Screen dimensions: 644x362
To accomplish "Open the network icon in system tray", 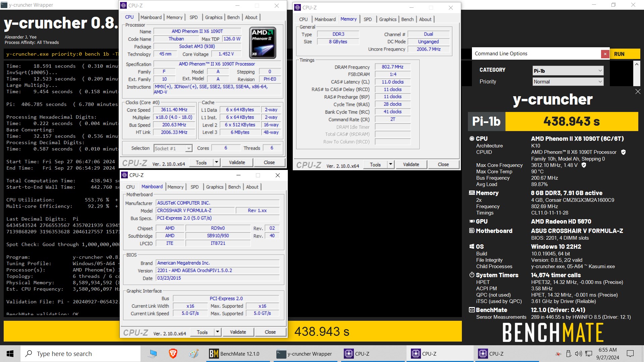I will (589, 354).
